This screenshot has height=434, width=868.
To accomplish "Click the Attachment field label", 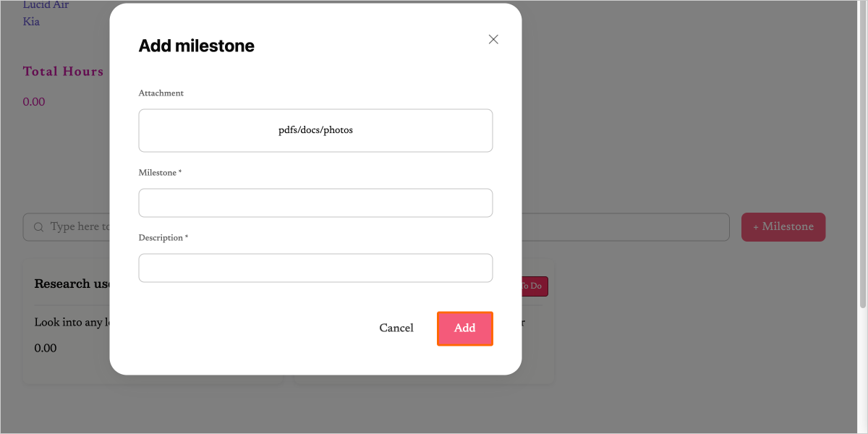I will point(161,93).
